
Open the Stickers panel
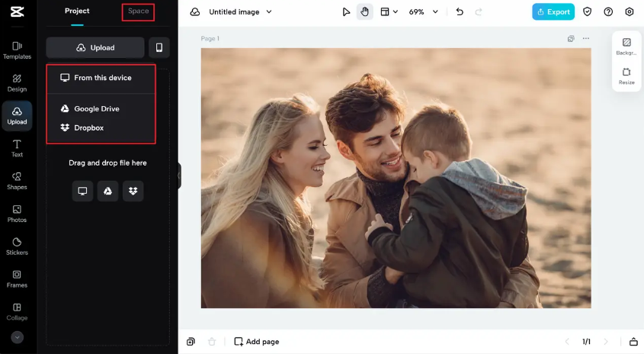point(17,246)
